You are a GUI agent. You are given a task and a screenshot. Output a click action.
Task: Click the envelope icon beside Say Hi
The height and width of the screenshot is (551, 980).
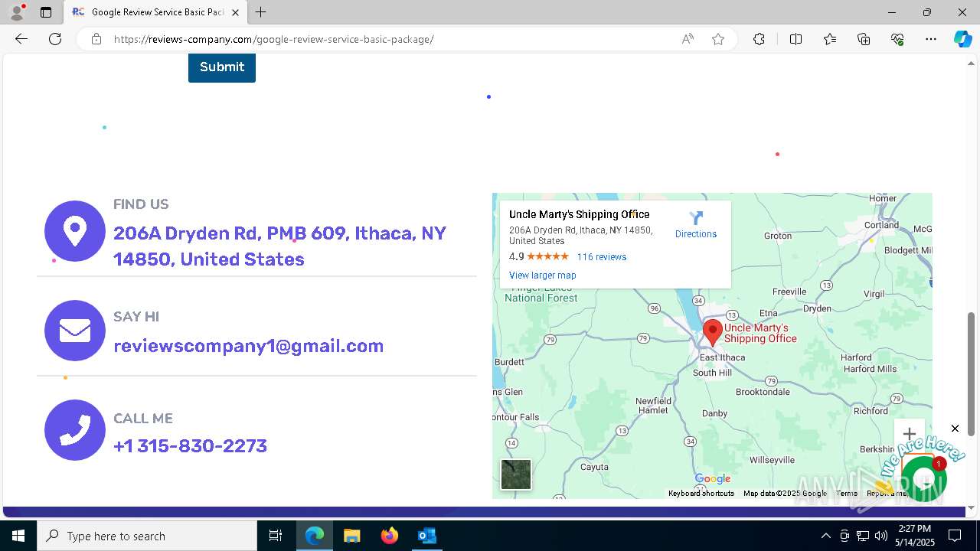click(x=75, y=331)
